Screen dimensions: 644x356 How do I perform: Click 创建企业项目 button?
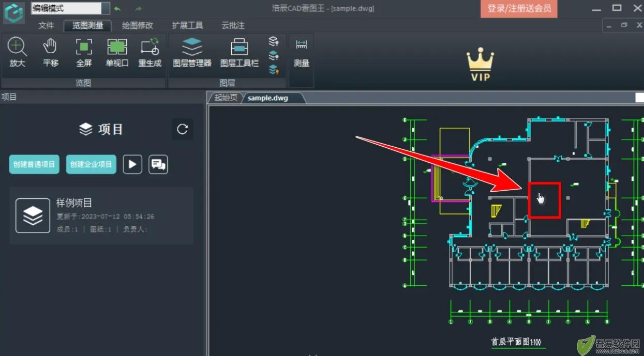click(x=91, y=164)
